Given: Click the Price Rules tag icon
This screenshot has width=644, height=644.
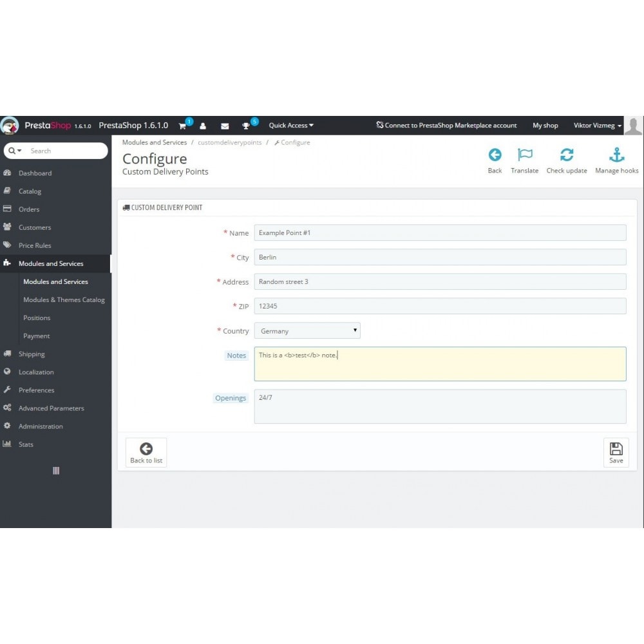Looking at the screenshot, I should point(7,245).
